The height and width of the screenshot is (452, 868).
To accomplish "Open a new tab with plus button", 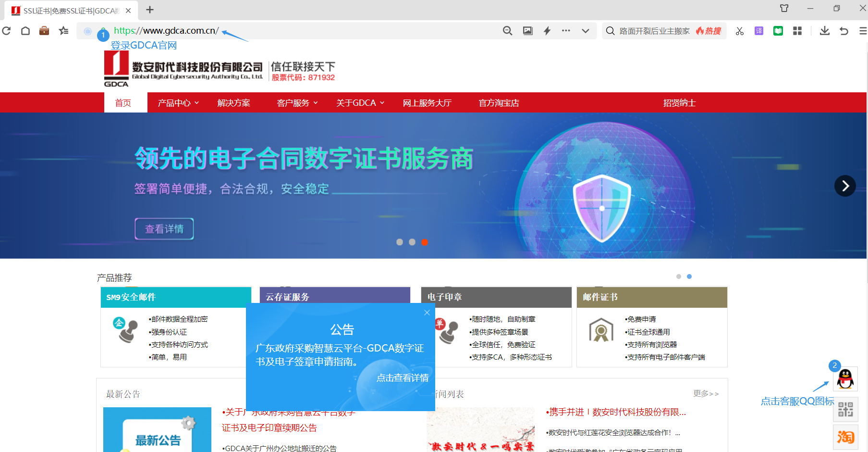I will (150, 10).
